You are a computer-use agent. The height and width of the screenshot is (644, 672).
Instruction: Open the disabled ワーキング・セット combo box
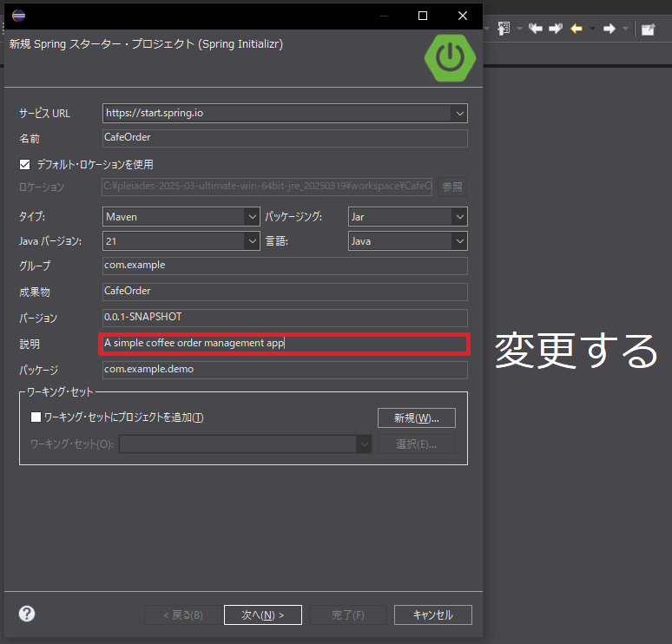[245, 444]
